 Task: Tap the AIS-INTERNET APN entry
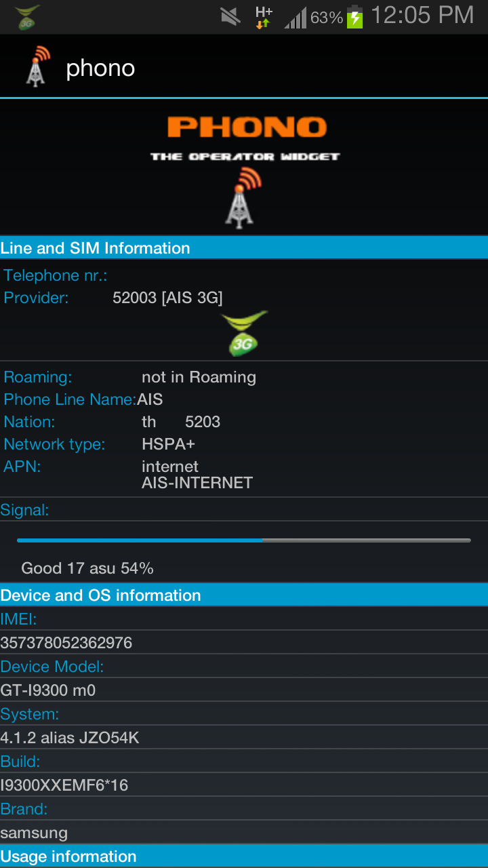[x=197, y=483]
